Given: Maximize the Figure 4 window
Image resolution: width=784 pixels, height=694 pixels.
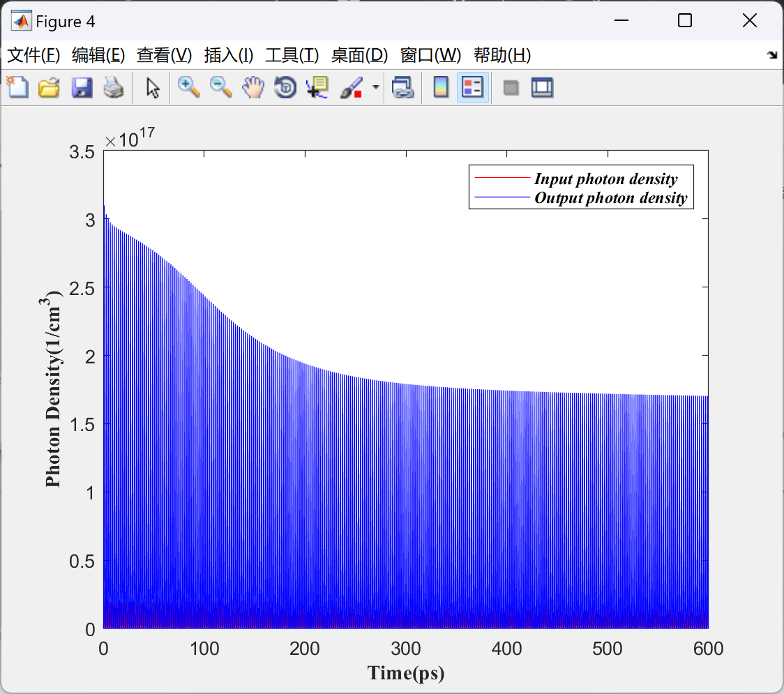Looking at the screenshot, I should point(684,20).
